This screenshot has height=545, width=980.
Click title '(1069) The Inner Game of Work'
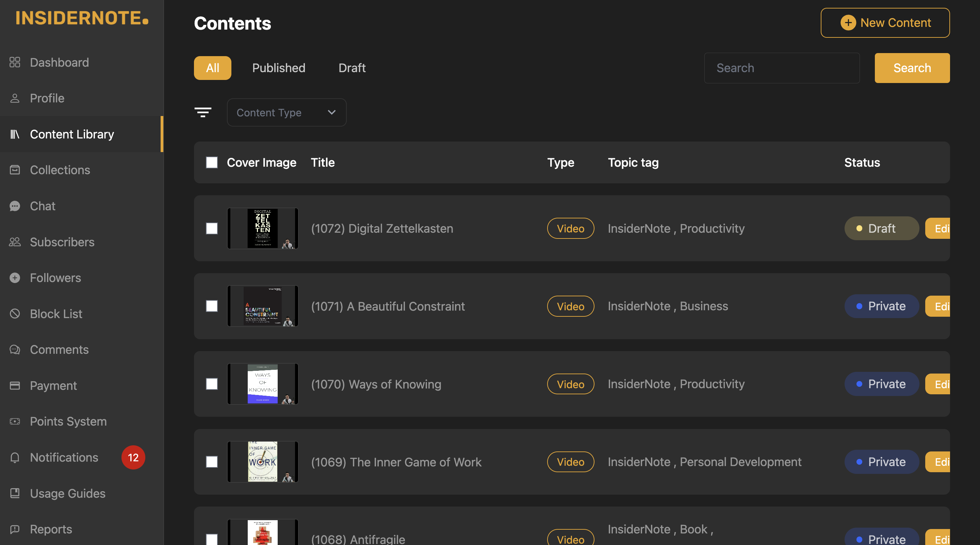pos(396,462)
